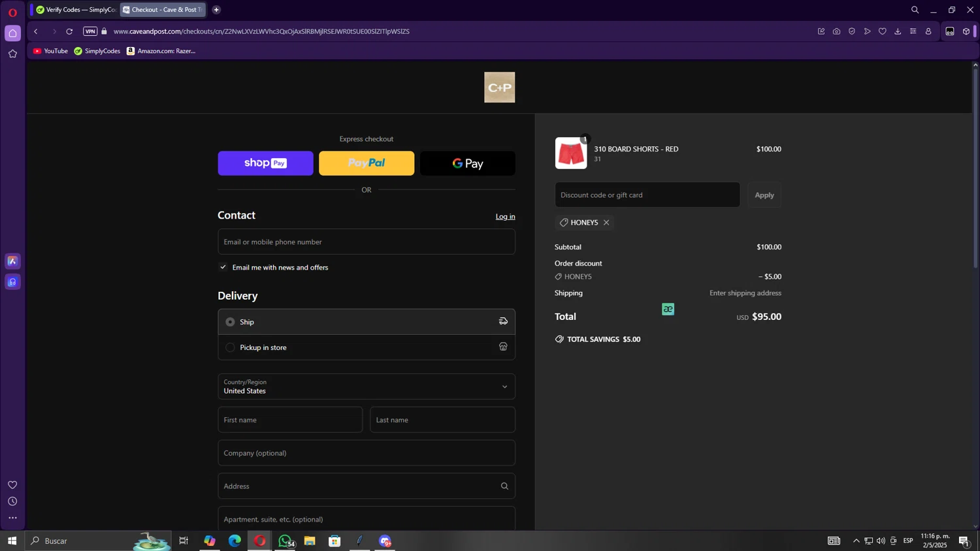980x551 pixels.
Task: Open the ESP language indicator
Action: pos(908,541)
